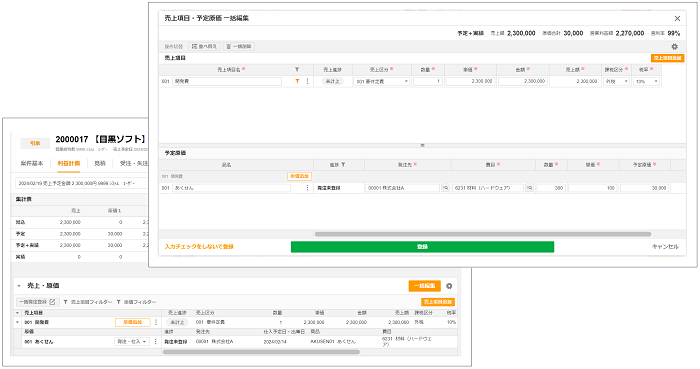Click 単価 input showing 100

pyautogui.click(x=592, y=188)
